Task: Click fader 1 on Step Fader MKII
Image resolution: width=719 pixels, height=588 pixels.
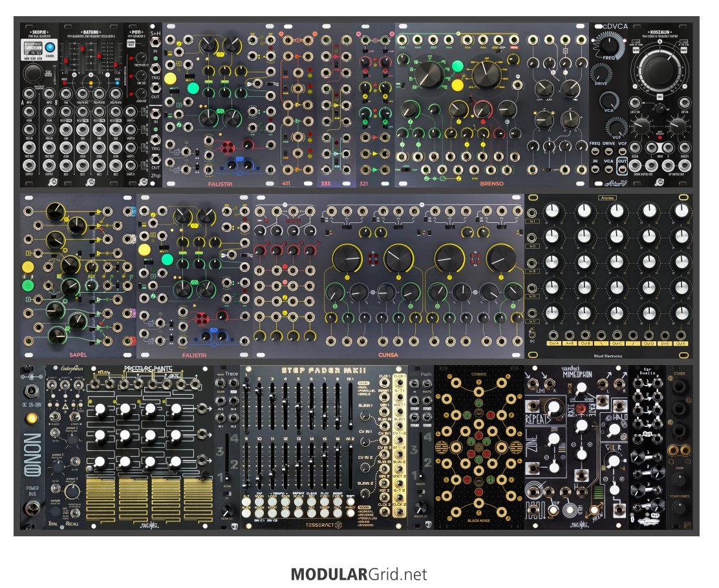Action: pos(246,406)
